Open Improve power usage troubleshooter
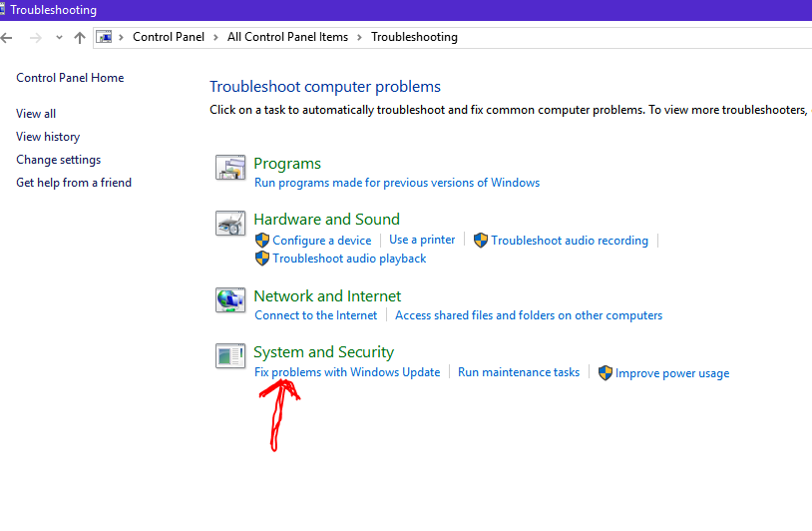The height and width of the screenshot is (531, 812). pos(672,373)
